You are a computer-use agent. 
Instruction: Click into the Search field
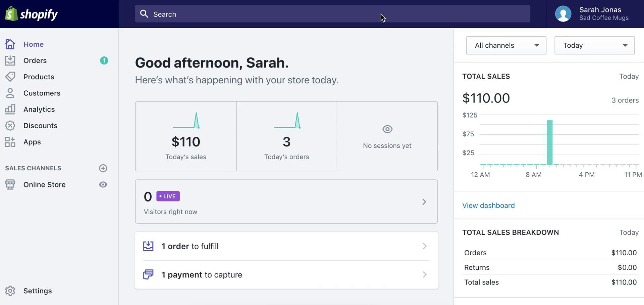(332, 14)
